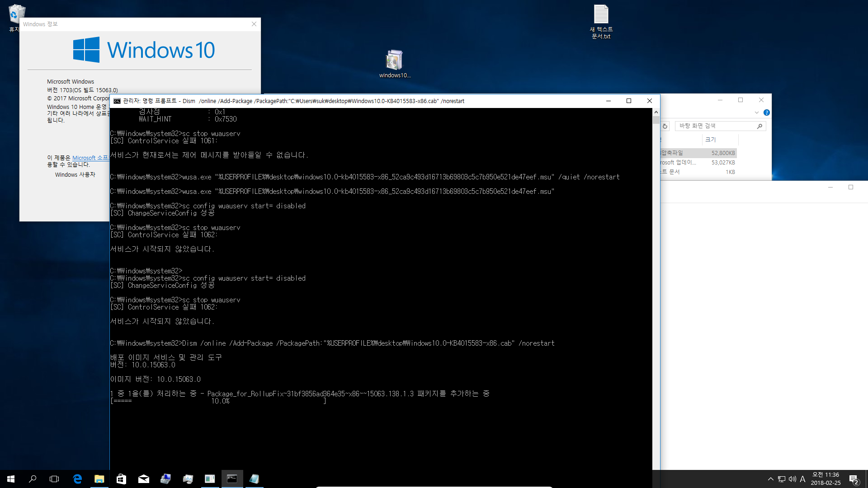Viewport: 868px width, 488px height.
Task: Close the Windows info dialog
Action: (x=254, y=24)
